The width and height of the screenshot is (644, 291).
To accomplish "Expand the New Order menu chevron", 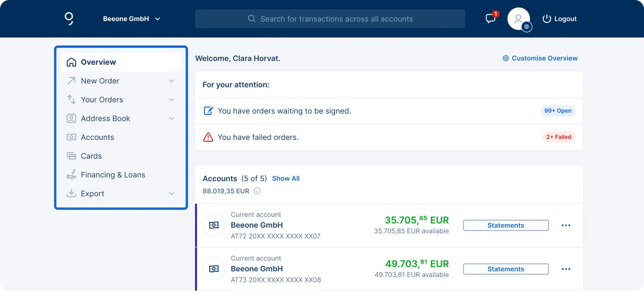I will point(172,81).
